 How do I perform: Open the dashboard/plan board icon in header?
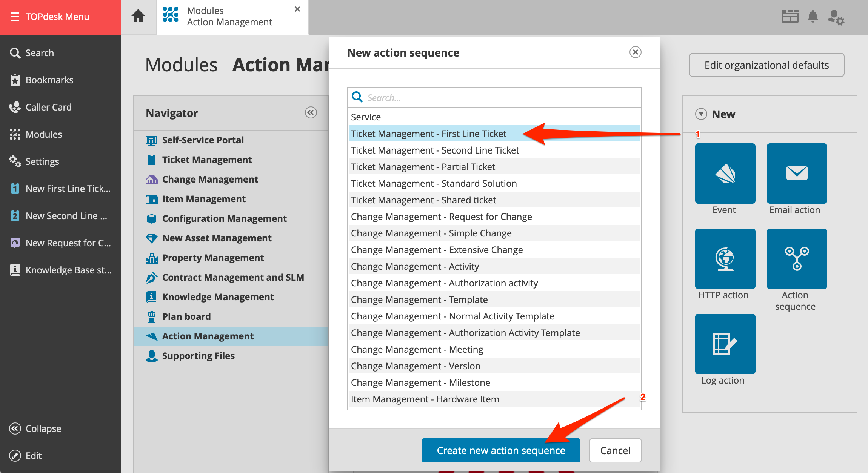[790, 17]
